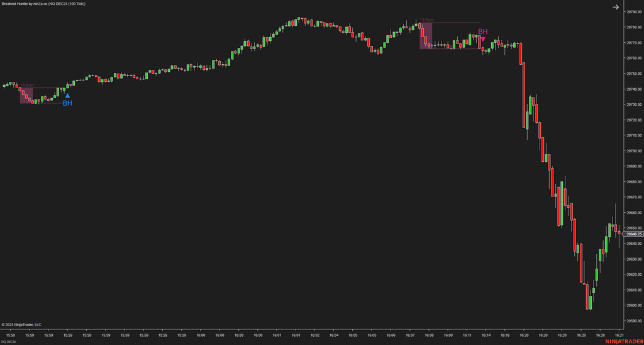This screenshot has width=644, height=345.
Task: Click the © 2024 NinjaTrader, LLC text
Action: pyautogui.click(x=21, y=324)
